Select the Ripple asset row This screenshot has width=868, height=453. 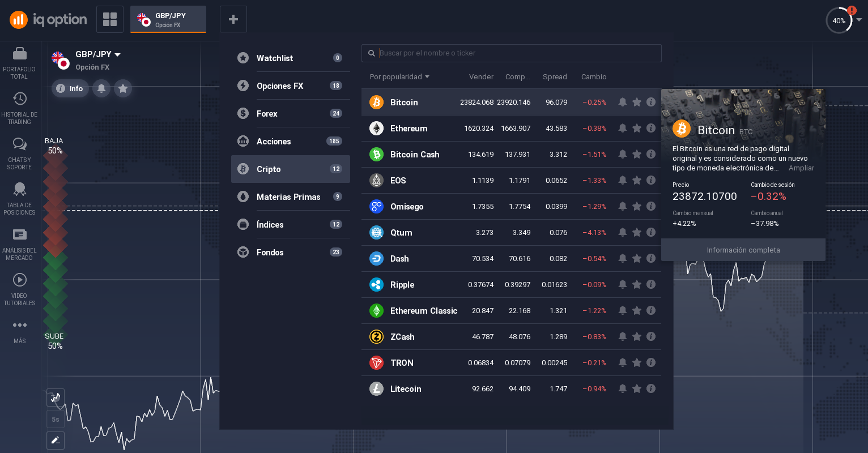[x=511, y=285]
